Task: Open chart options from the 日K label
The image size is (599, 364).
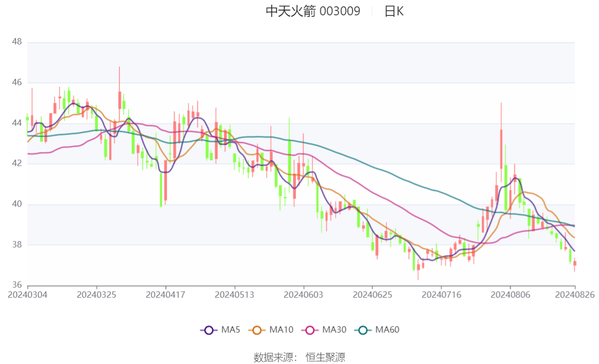Action: click(x=396, y=11)
